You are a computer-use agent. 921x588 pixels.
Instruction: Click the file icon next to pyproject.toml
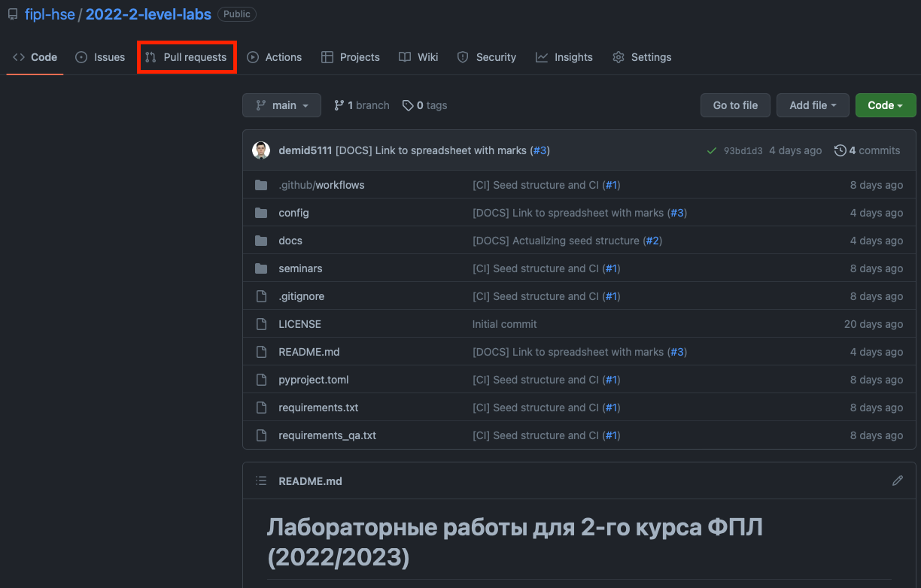point(261,380)
